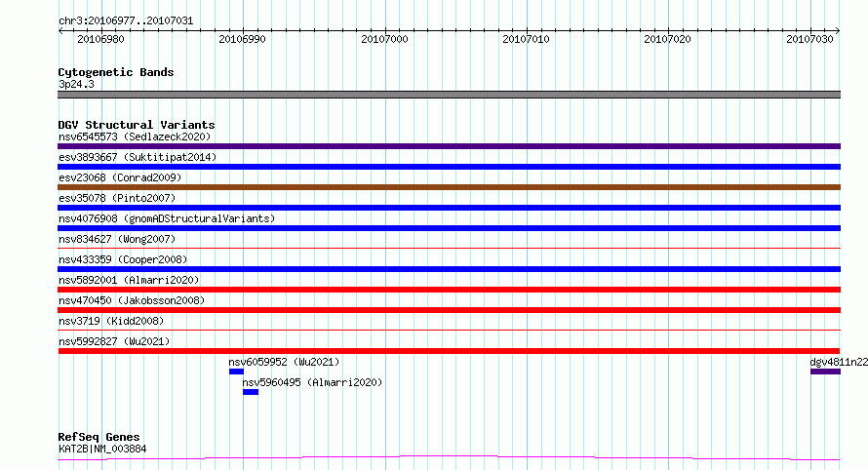Click the dgv4811n22 variant label
Image resolution: width=868 pixels, height=470 pixels.
[x=839, y=362]
